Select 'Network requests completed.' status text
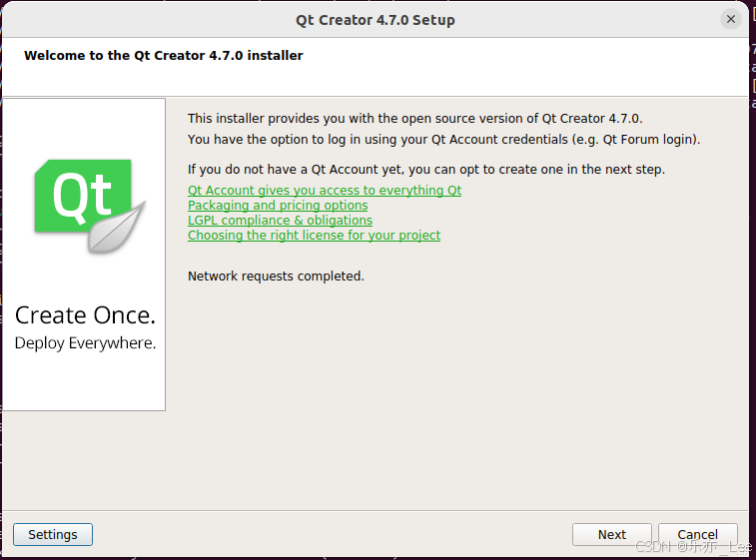 click(276, 277)
